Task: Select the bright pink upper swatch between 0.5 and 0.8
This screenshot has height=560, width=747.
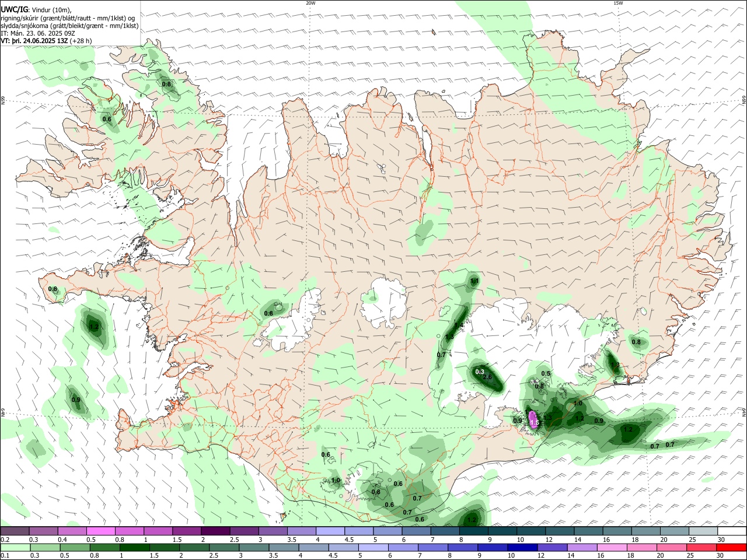Action: 100,531
